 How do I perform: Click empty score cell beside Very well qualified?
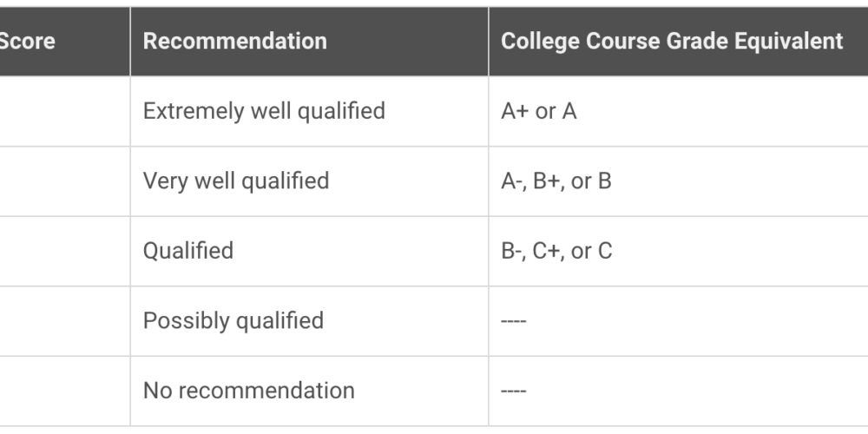pyautogui.click(x=65, y=181)
